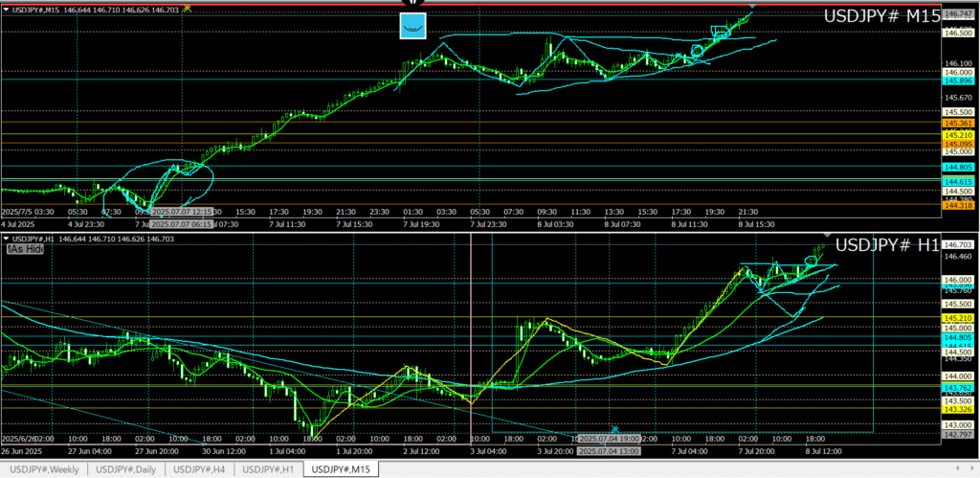Switch to the USDJPY#,Weekly tab

coord(45,468)
